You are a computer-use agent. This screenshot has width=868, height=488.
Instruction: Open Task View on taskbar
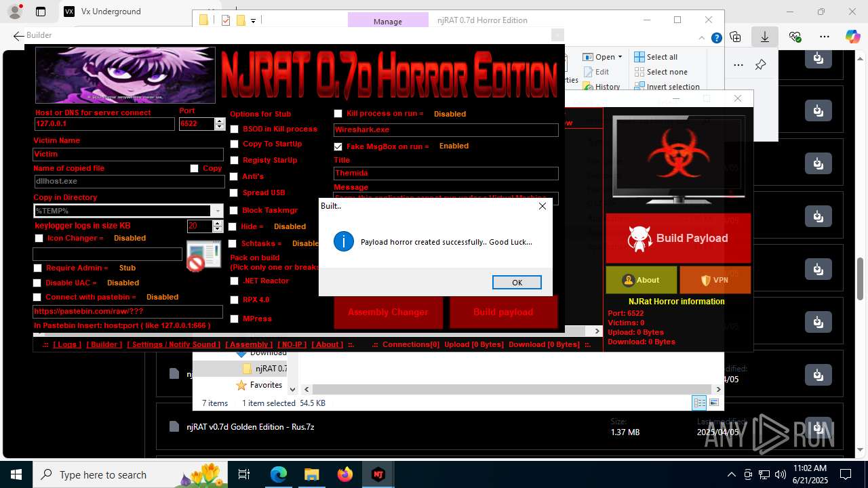(x=244, y=474)
